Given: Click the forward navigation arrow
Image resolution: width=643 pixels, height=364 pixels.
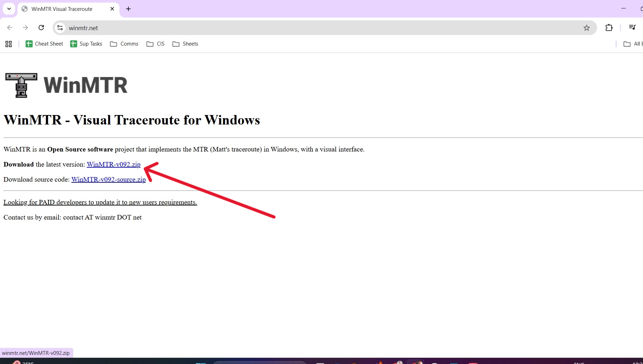Looking at the screenshot, I should tap(25, 28).
